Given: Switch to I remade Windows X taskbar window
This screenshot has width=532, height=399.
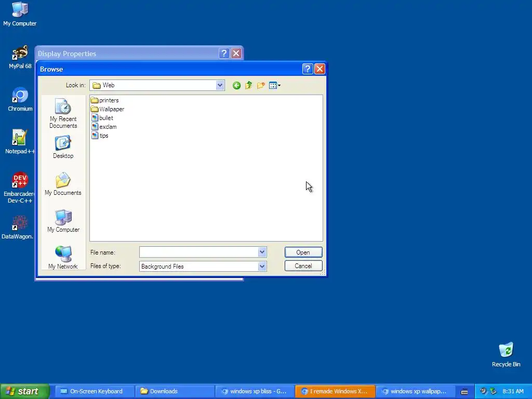Looking at the screenshot, I should pos(335,392).
